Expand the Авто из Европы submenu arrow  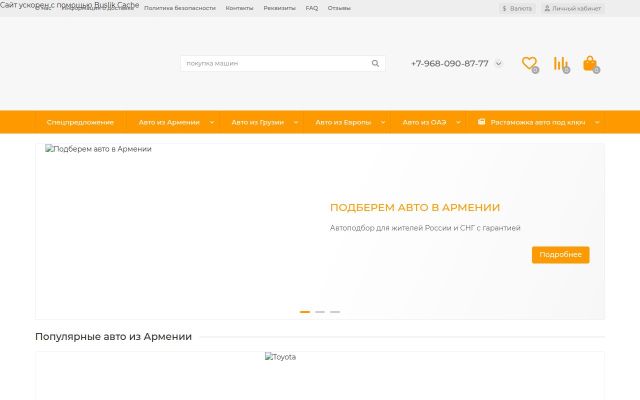(x=383, y=122)
